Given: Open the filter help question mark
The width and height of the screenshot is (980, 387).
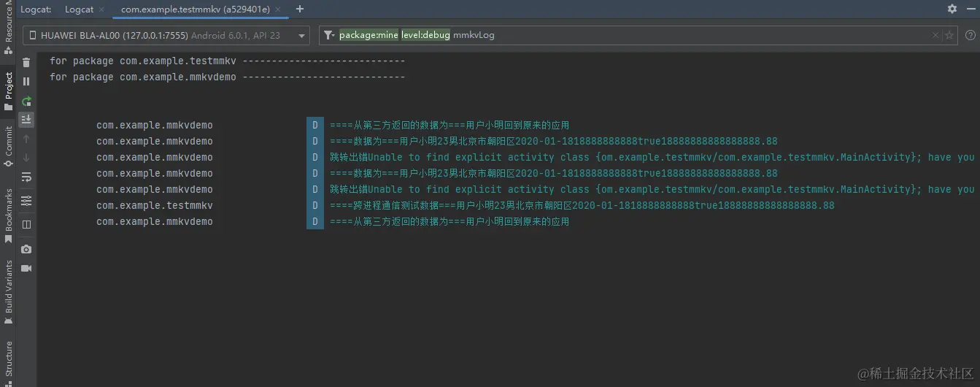Looking at the screenshot, I should [x=971, y=35].
